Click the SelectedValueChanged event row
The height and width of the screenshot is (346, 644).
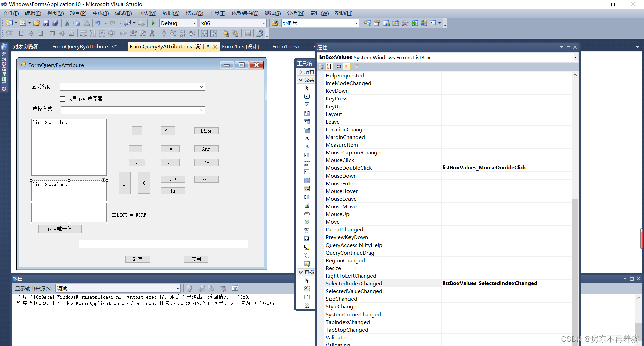[354, 291]
